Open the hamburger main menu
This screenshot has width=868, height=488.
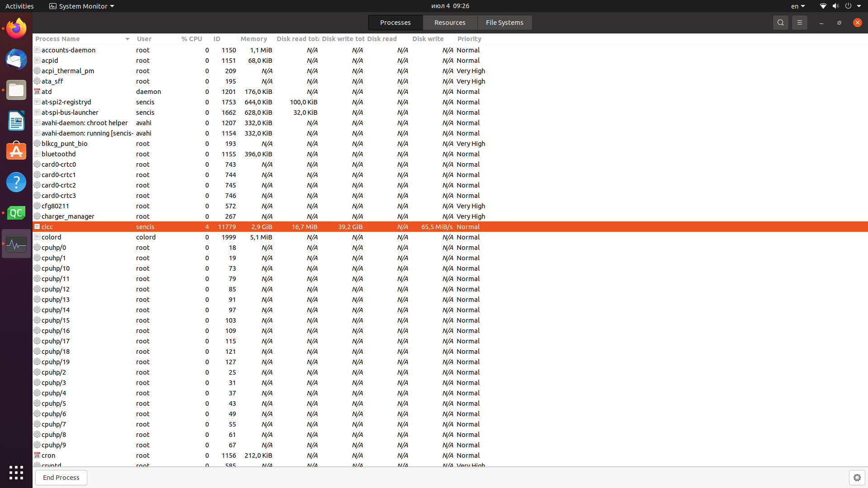pyautogui.click(x=799, y=23)
